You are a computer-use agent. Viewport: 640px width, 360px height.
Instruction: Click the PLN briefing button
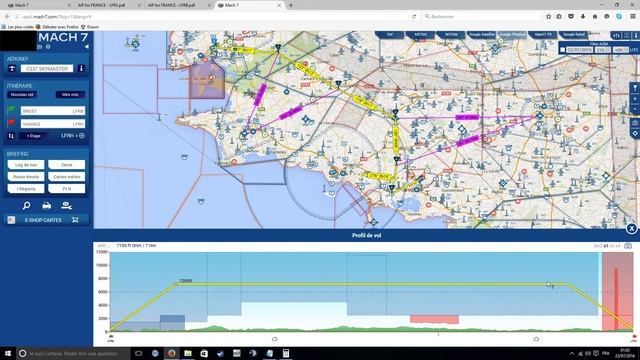click(67, 189)
